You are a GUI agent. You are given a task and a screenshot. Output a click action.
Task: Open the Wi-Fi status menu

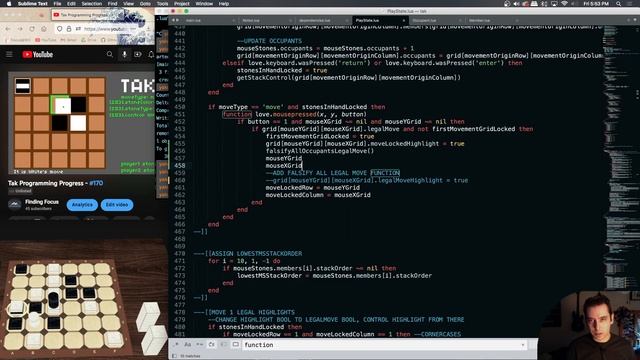[x=564, y=4]
